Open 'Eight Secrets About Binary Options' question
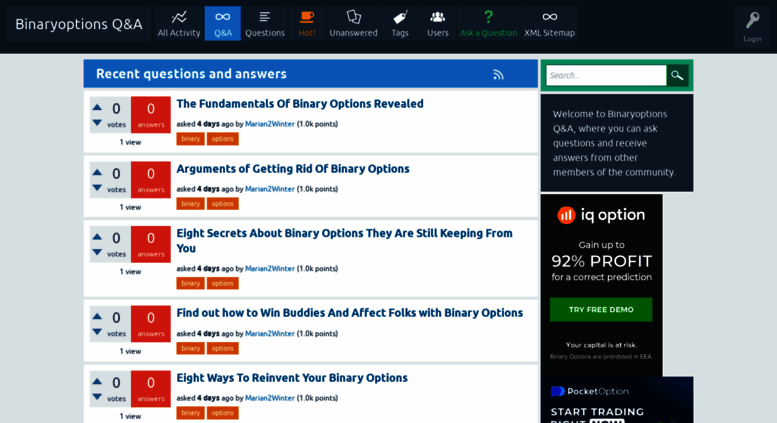 (344, 241)
